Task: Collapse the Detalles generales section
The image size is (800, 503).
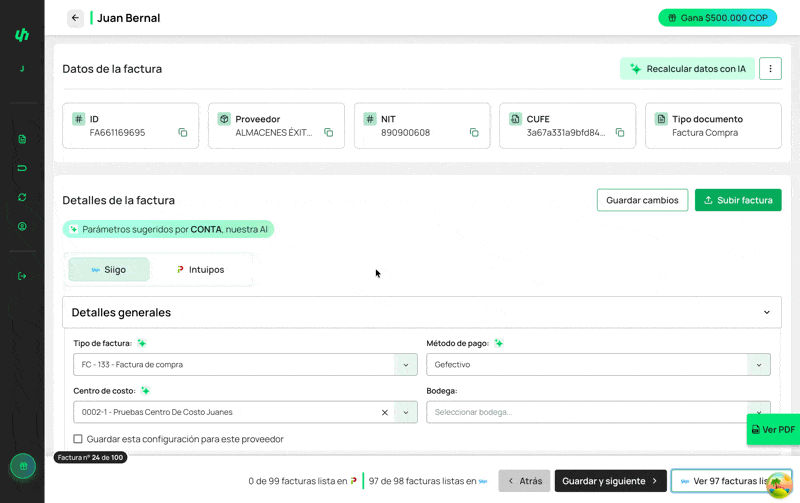Action: point(767,312)
